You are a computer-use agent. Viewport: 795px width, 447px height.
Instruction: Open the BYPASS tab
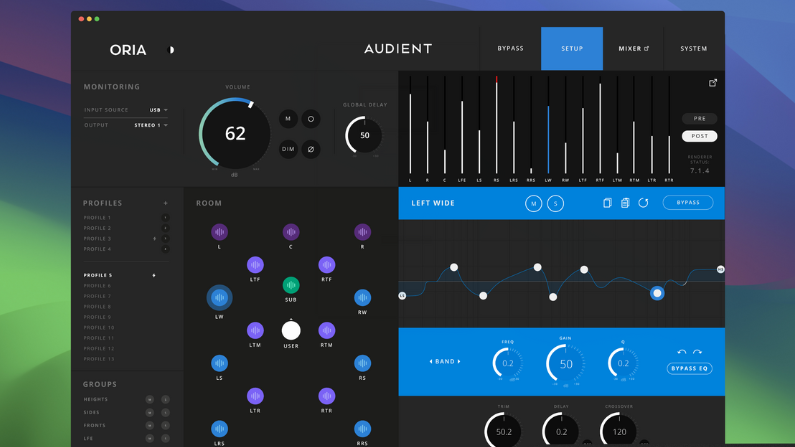(511, 49)
